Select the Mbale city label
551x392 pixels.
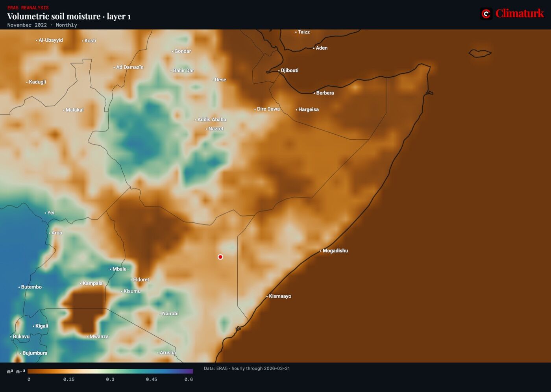[120, 269]
